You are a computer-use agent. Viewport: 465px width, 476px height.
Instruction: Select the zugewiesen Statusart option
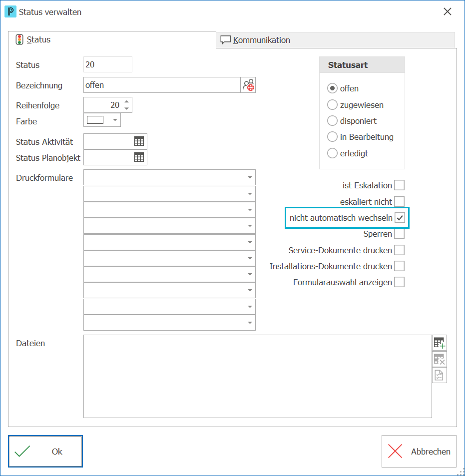pyautogui.click(x=332, y=105)
